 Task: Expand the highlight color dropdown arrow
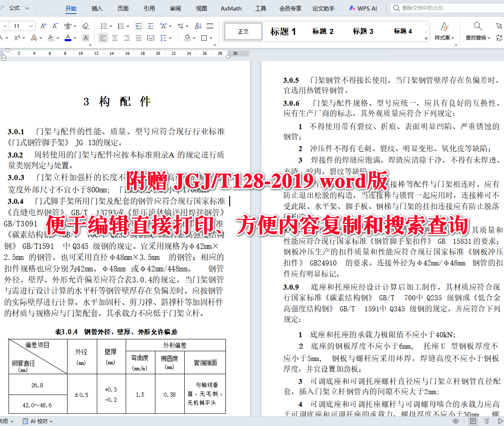58,38
